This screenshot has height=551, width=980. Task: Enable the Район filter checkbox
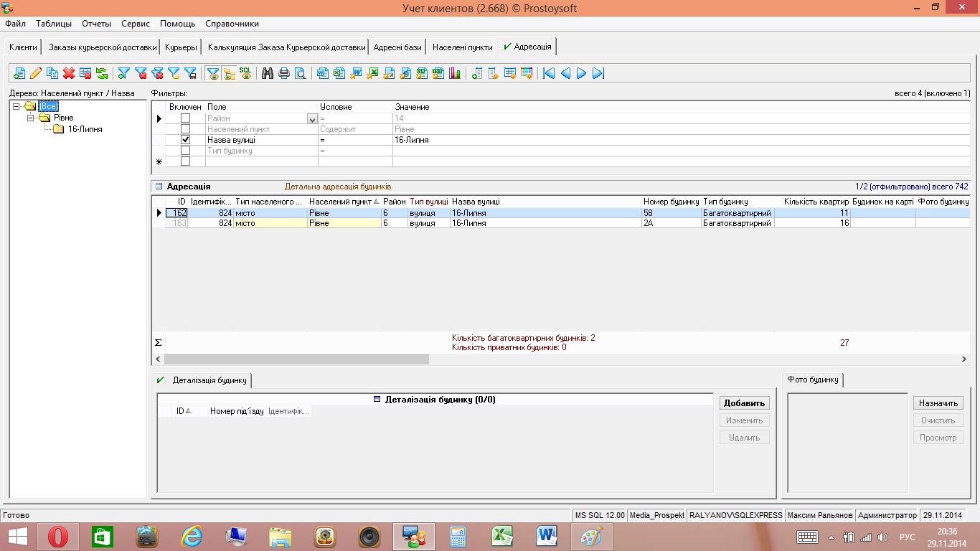pyautogui.click(x=185, y=118)
